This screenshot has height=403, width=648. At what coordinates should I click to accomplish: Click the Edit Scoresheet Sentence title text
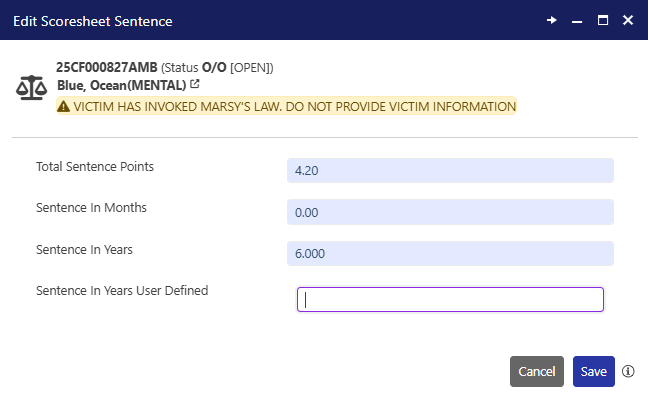tap(91, 20)
